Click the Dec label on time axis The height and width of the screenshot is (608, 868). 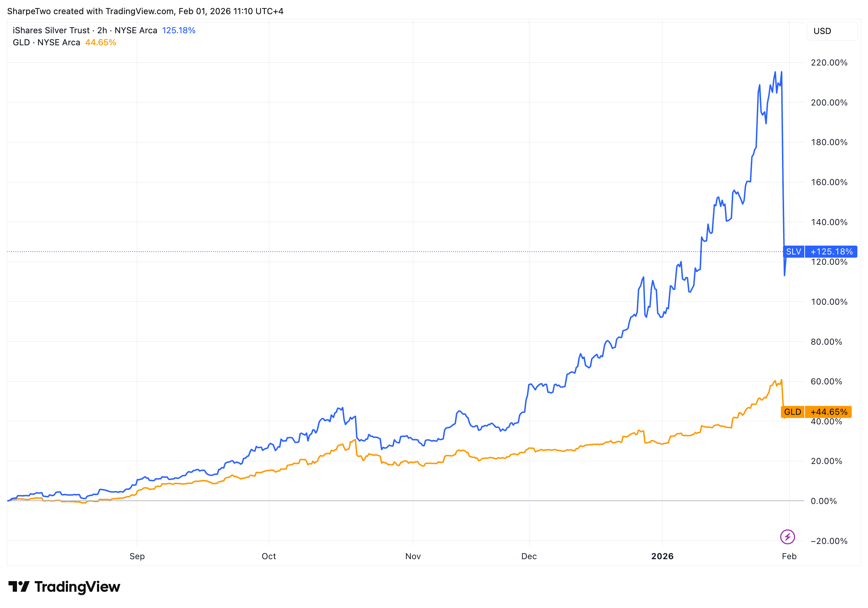coord(529,556)
